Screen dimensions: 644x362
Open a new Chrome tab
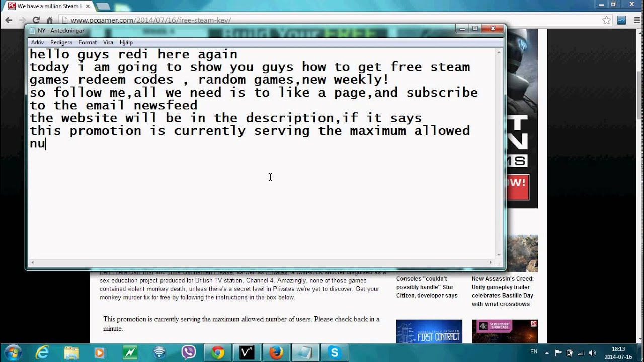(x=103, y=6)
